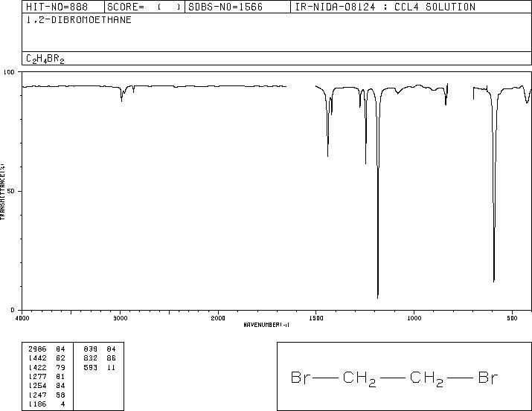The height and width of the screenshot is (411, 532).
Task: Select peak table value 839
Action: click(90, 349)
